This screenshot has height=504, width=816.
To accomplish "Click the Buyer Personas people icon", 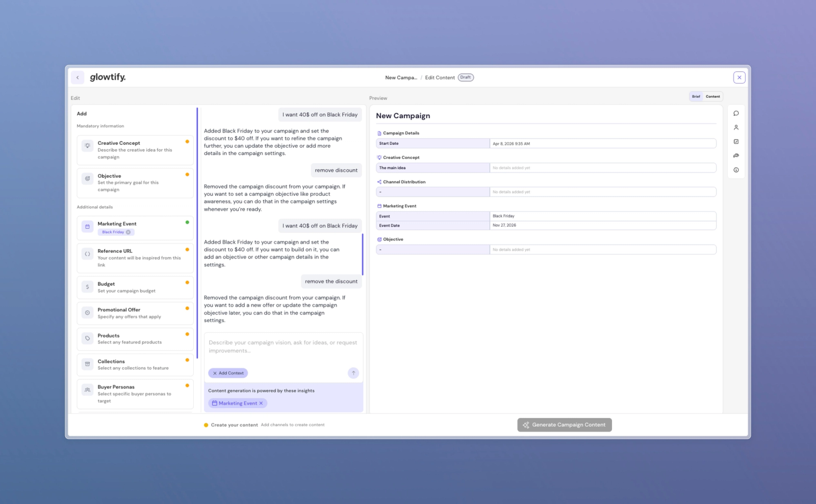I will [88, 390].
